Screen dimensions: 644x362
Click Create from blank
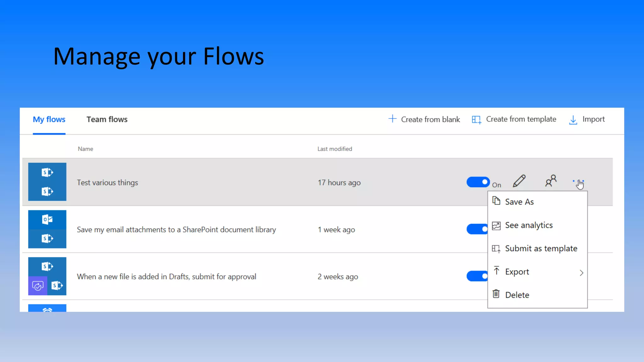[430, 119]
